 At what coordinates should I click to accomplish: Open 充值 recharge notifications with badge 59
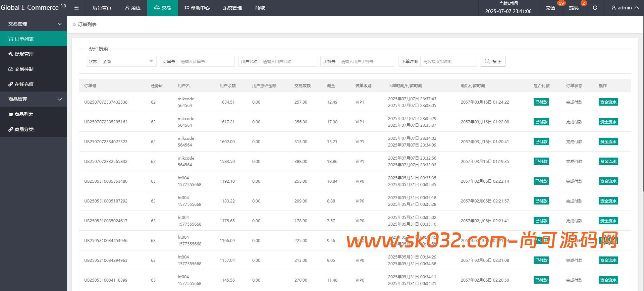click(550, 8)
